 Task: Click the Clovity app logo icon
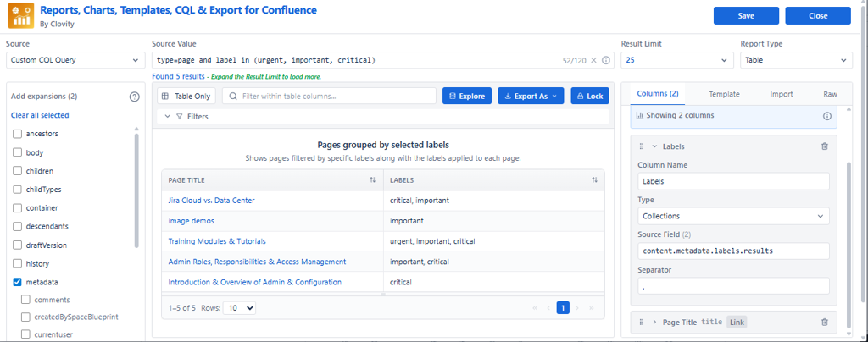pyautogui.click(x=22, y=16)
